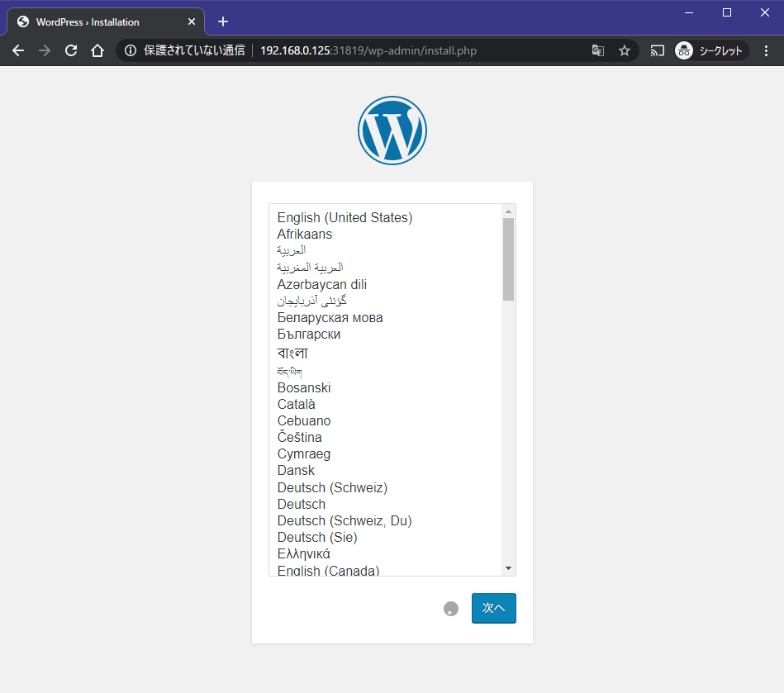Select plain Deutsch option
The image size is (784, 693).
tap(385, 504)
